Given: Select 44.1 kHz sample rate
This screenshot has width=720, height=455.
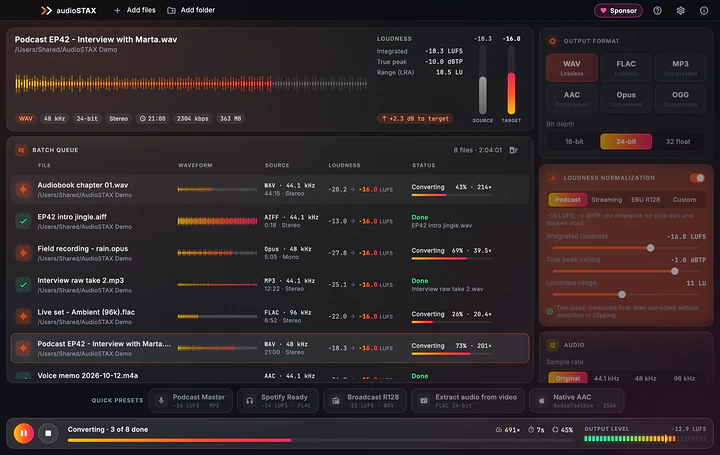Looking at the screenshot, I should [x=606, y=378].
